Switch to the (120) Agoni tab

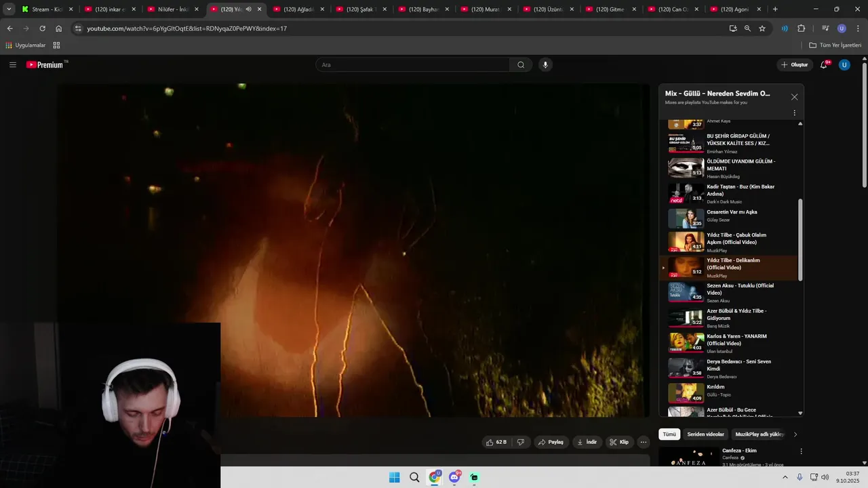[x=735, y=9]
